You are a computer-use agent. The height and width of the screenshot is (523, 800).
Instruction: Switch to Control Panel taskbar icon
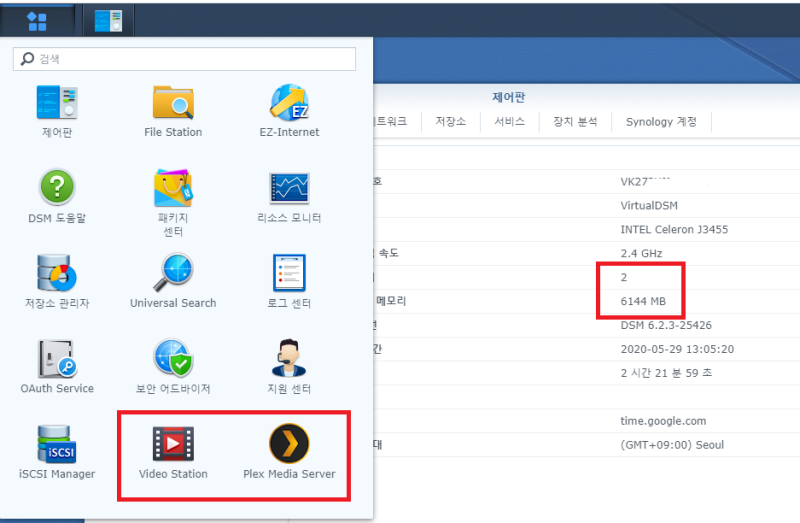[108, 21]
